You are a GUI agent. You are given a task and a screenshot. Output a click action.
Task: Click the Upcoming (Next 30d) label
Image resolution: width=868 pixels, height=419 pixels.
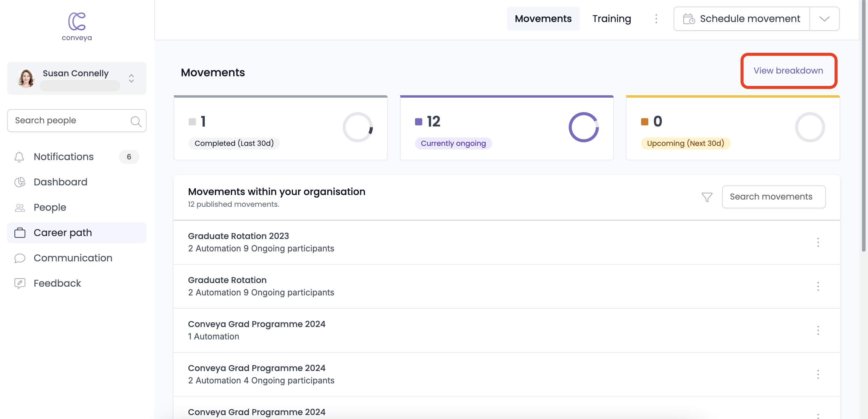pos(685,143)
